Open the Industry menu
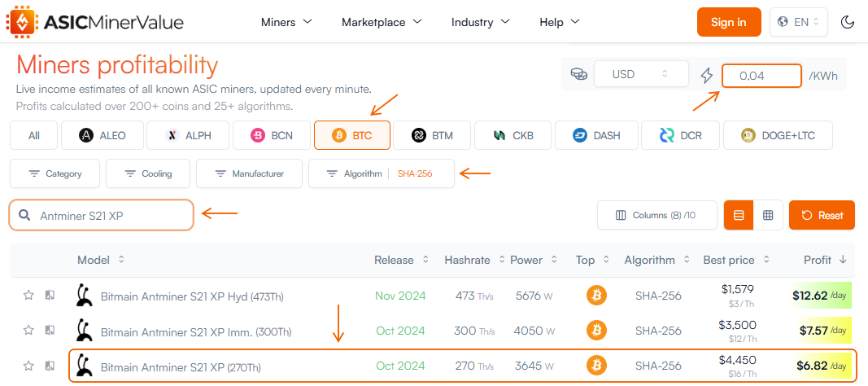Viewport: 868px width, 386px height. click(x=481, y=22)
